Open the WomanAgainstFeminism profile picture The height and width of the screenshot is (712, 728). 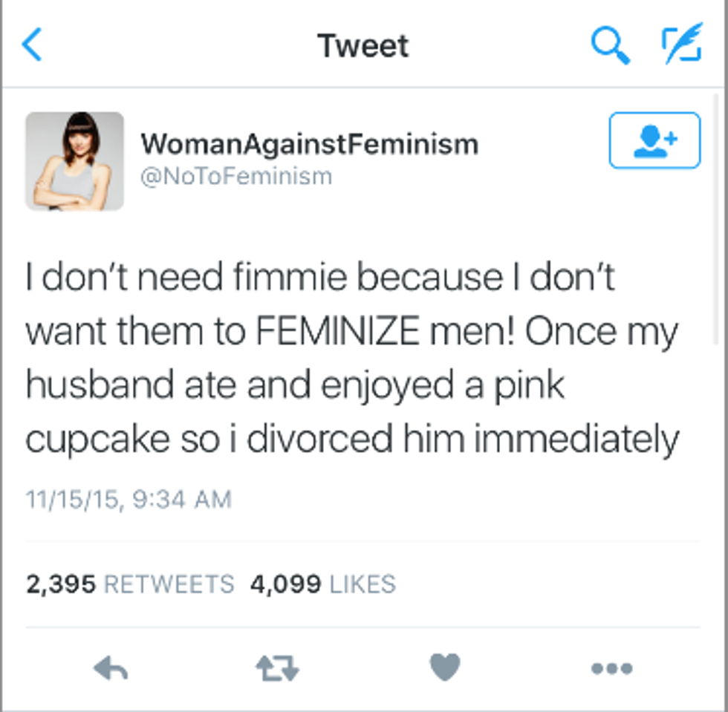[74, 161]
